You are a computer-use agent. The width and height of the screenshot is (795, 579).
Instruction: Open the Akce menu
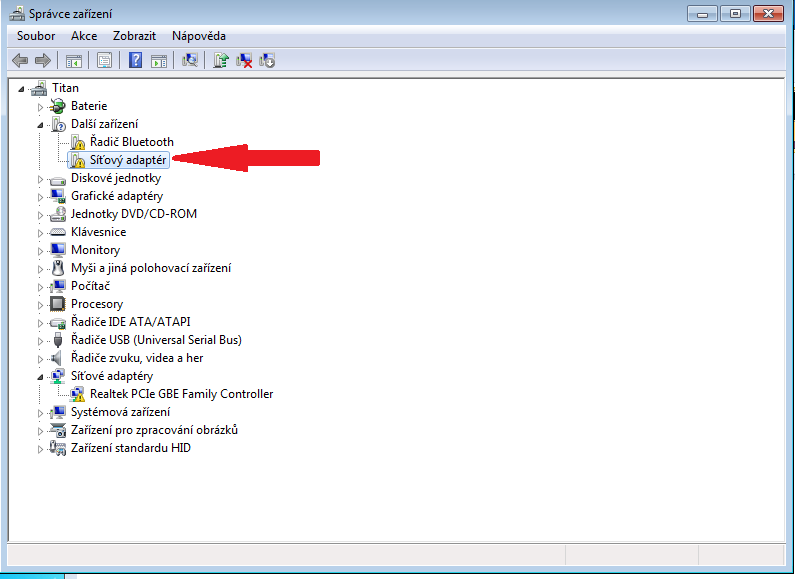point(84,36)
